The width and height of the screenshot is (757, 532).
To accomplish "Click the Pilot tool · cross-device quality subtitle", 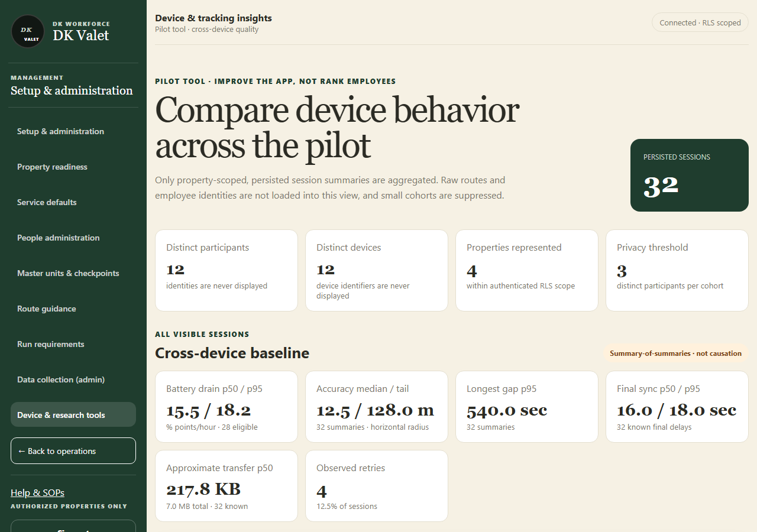I will point(207,30).
